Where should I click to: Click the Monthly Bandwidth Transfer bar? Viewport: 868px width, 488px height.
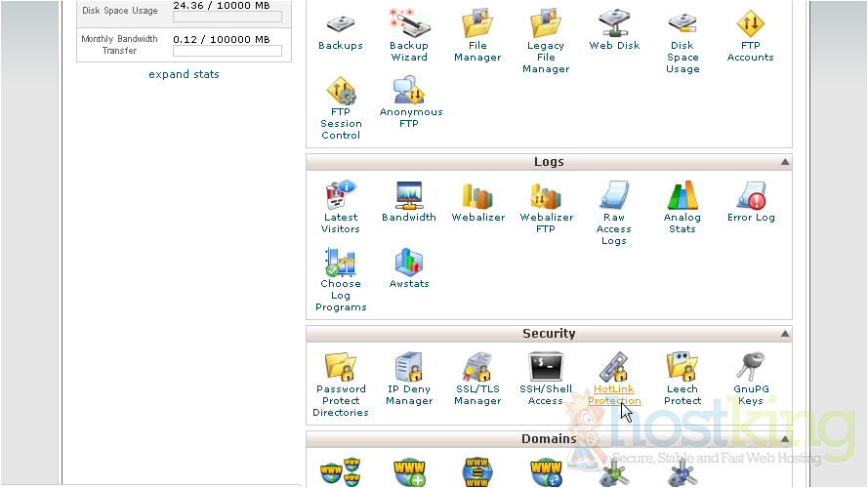coord(227,51)
